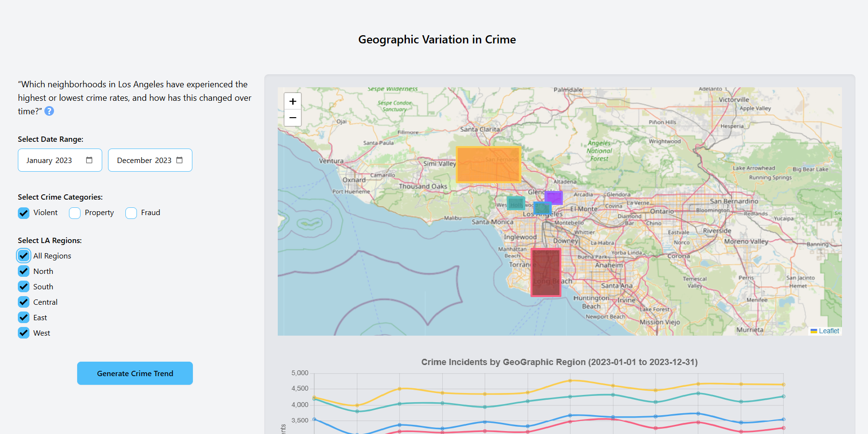Enable the Property crime category
This screenshot has width=868, height=434.
coord(75,213)
